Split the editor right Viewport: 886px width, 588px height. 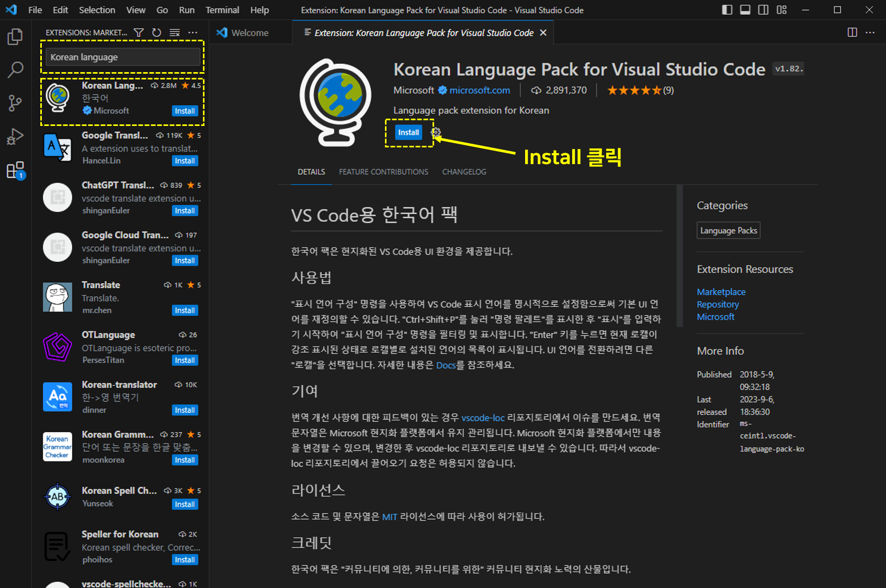coord(852,32)
